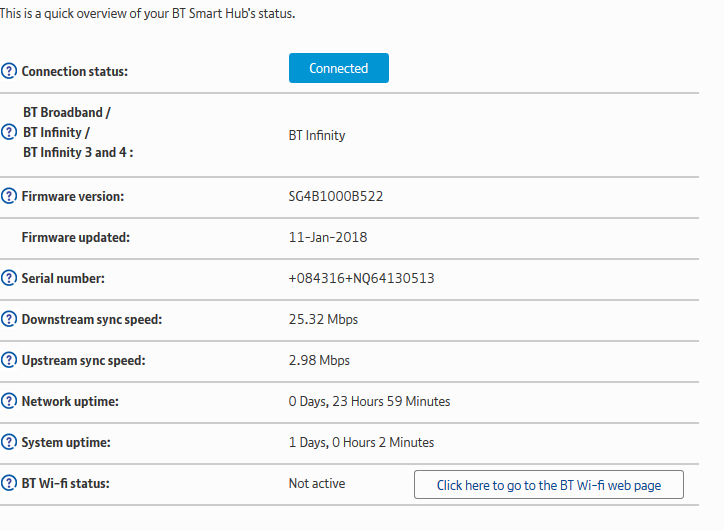Click the Network uptime help icon
This screenshot has height=530, width=724.
[10, 402]
